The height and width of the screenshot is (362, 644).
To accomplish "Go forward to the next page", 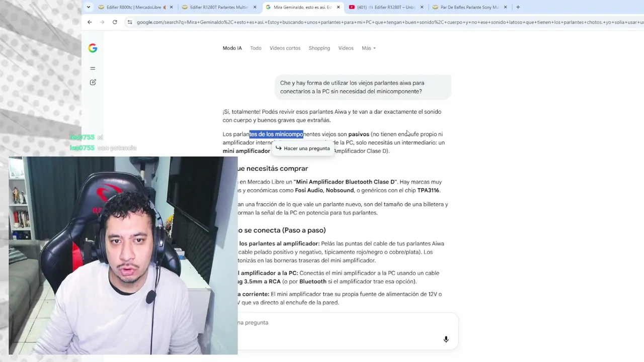I will pyautogui.click(x=102, y=22).
